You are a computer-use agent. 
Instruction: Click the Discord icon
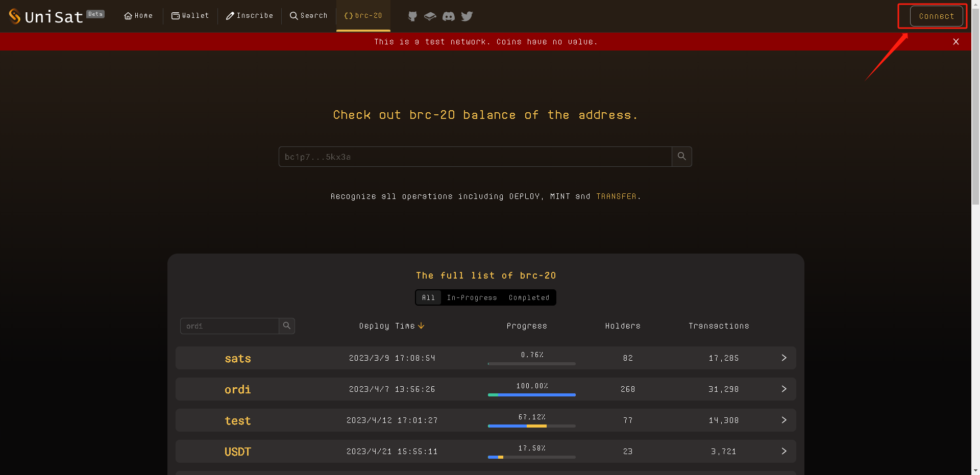[448, 16]
